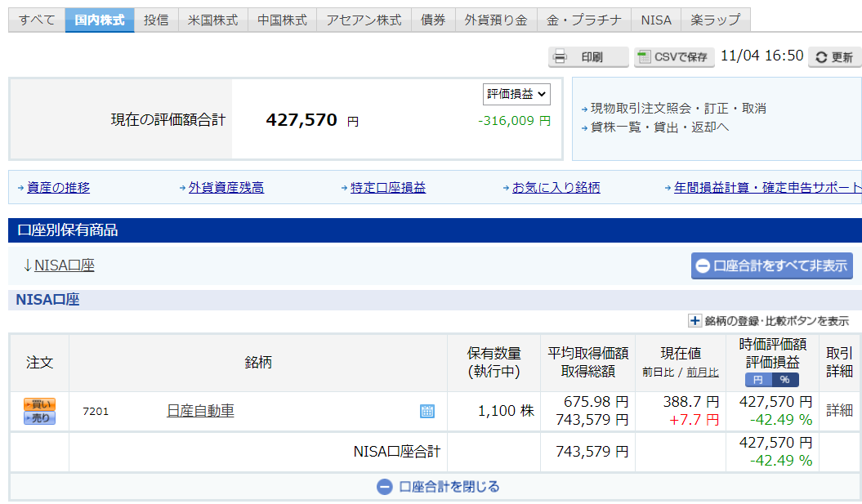Open the お気に入り銘柄 link
The height and width of the screenshot is (504, 862).
pos(556,187)
